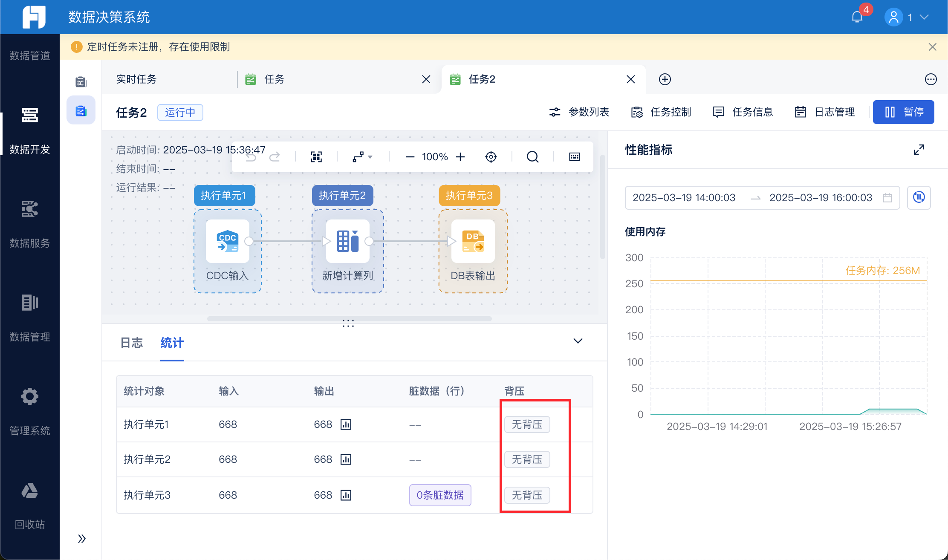This screenshot has width=948, height=560.
Task: Click the 0条脏数据 tag
Action: (x=440, y=495)
